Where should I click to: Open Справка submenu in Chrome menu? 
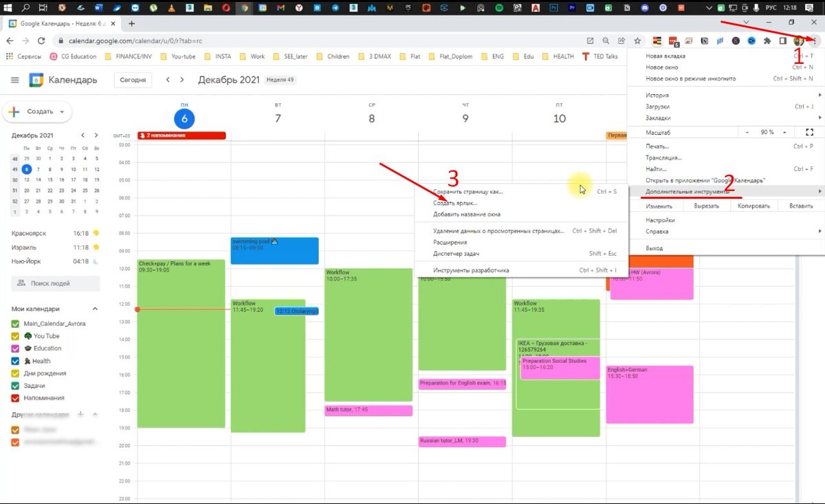[725, 231]
